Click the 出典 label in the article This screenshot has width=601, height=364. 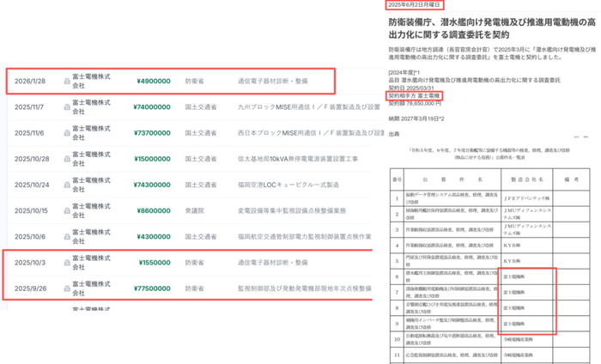(394, 134)
